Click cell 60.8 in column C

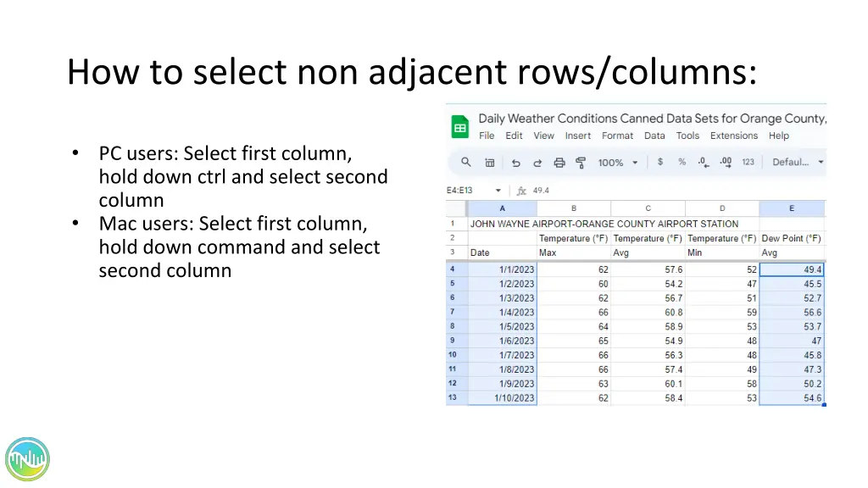pyautogui.click(x=648, y=313)
